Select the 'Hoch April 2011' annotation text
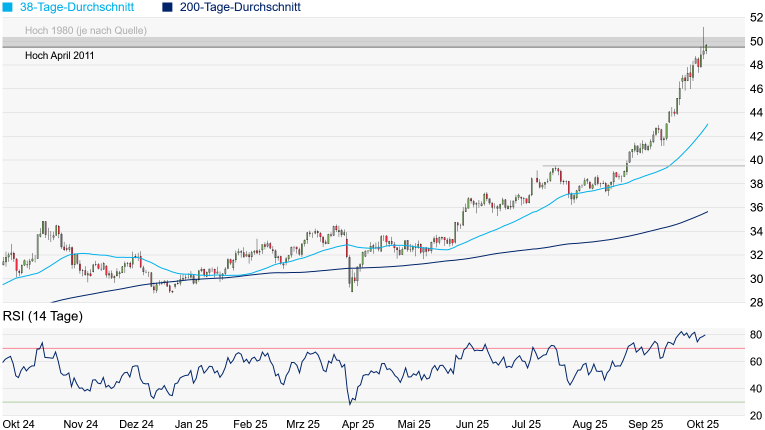765x430 pixels. point(60,56)
